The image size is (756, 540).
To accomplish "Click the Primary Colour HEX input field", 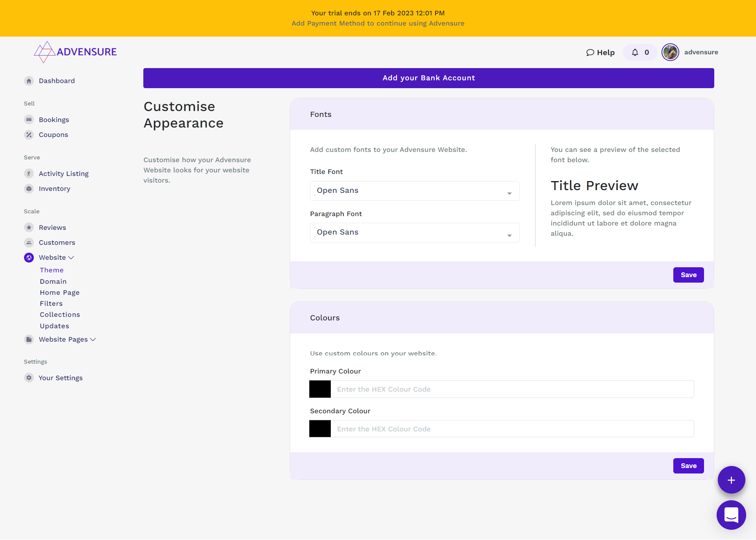I will [513, 389].
